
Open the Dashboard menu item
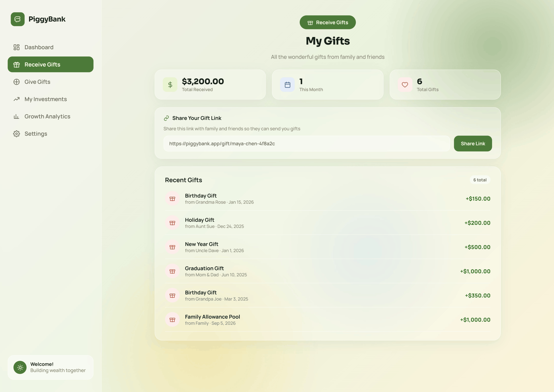(50, 47)
